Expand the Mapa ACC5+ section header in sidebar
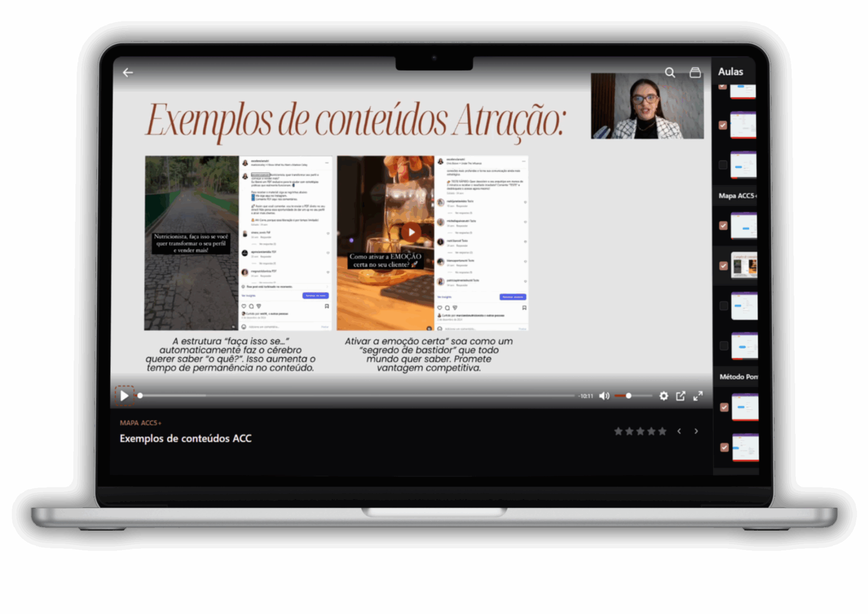 (737, 196)
